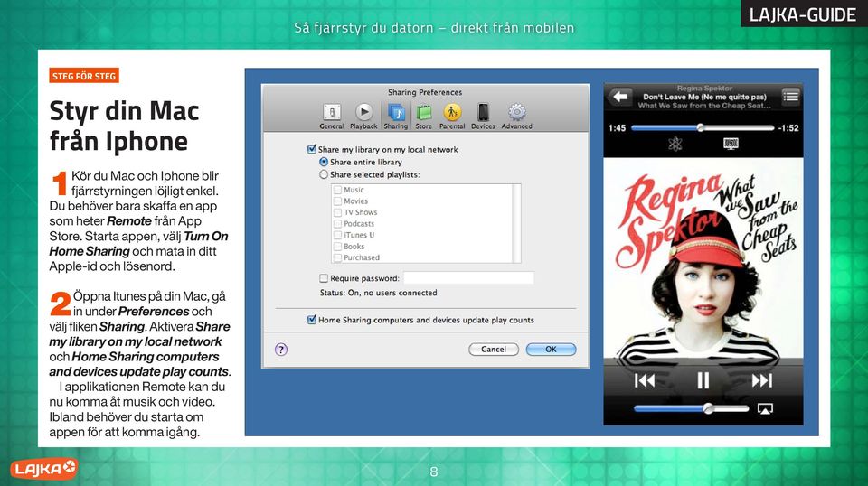Check the iTunes U playlist checkbox

point(337,235)
